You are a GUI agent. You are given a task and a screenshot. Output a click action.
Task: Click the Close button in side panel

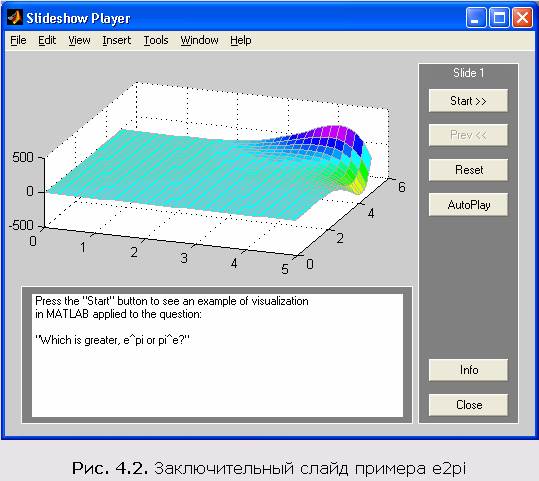click(x=468, y=405)
